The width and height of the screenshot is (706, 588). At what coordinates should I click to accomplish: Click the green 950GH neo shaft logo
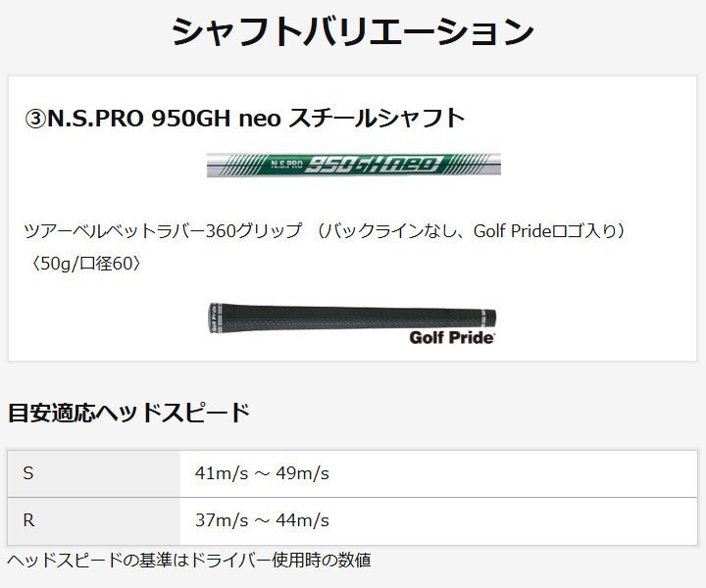(378, 165)
